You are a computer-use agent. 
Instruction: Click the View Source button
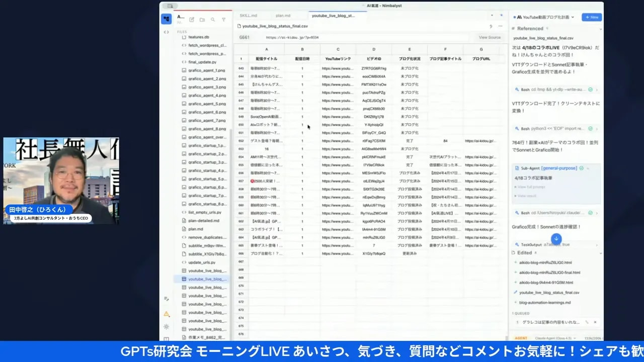489,37
